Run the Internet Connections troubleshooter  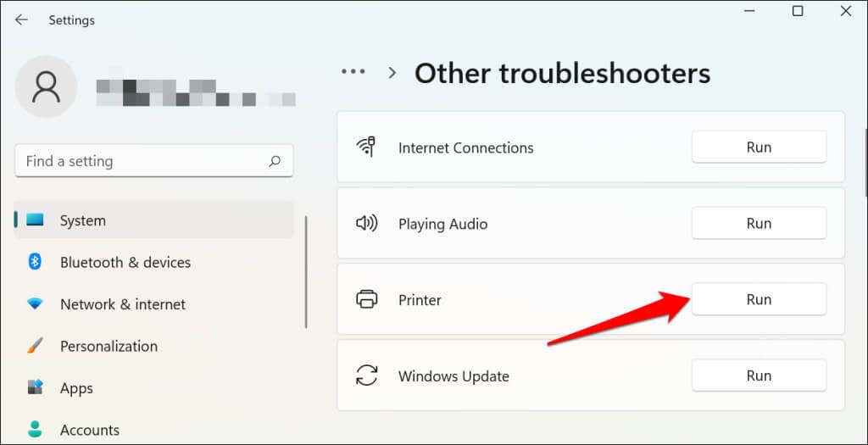759,147
